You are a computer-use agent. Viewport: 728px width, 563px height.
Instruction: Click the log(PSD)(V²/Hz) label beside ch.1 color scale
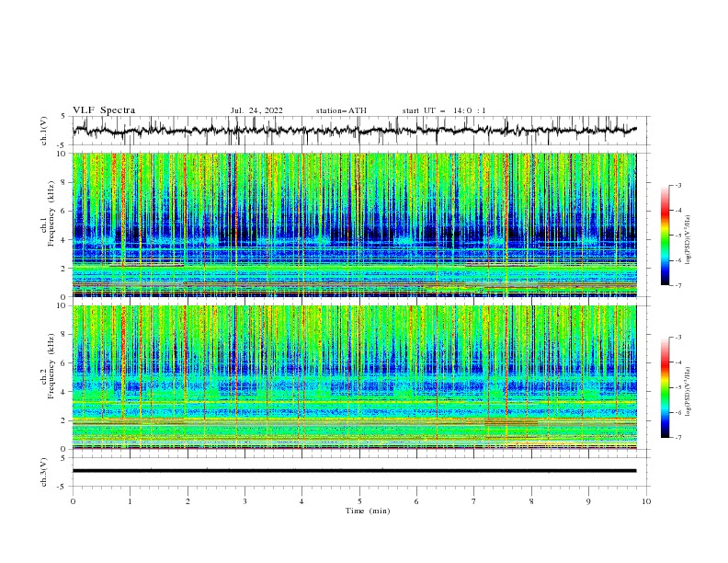tap(688, 240)
